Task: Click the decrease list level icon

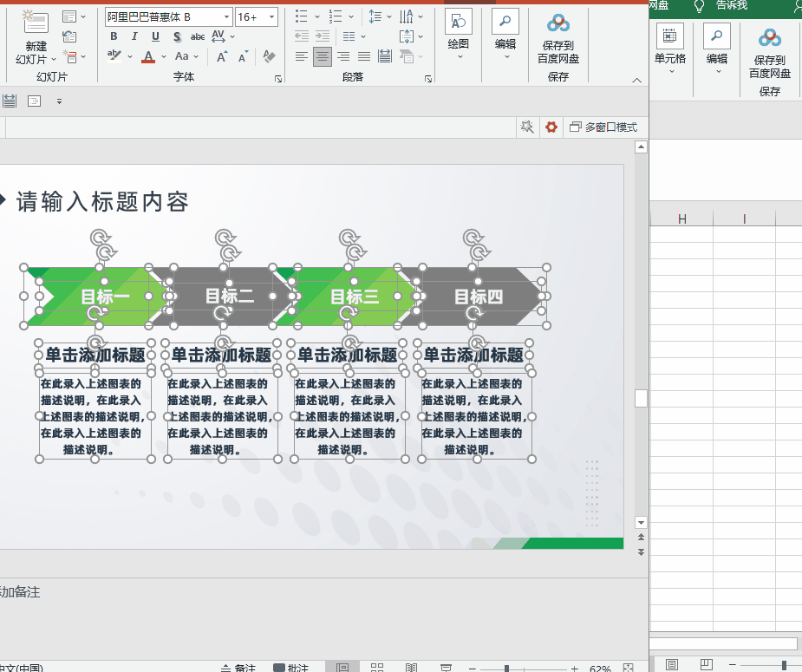Action: 302,36
